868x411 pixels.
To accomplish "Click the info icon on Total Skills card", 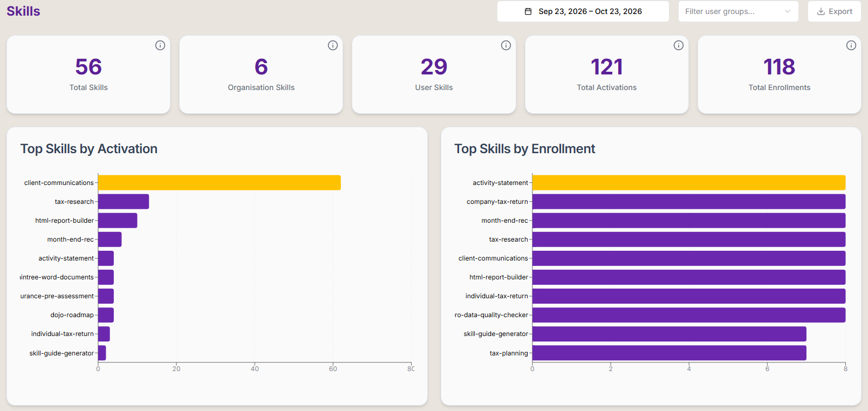I will [x=160, y=45].
